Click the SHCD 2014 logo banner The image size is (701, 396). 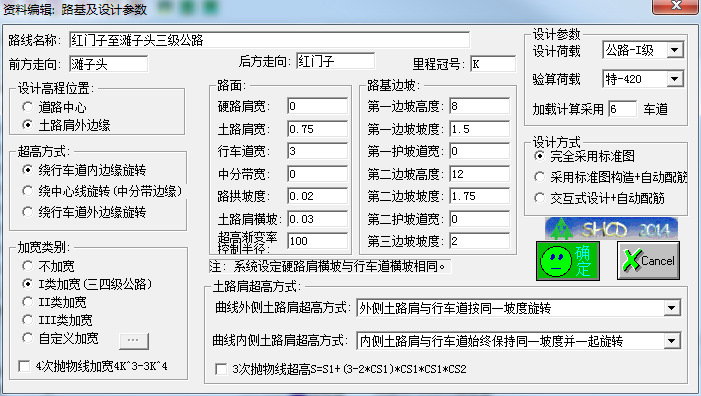pyautogui.click(x=611, y=228)
